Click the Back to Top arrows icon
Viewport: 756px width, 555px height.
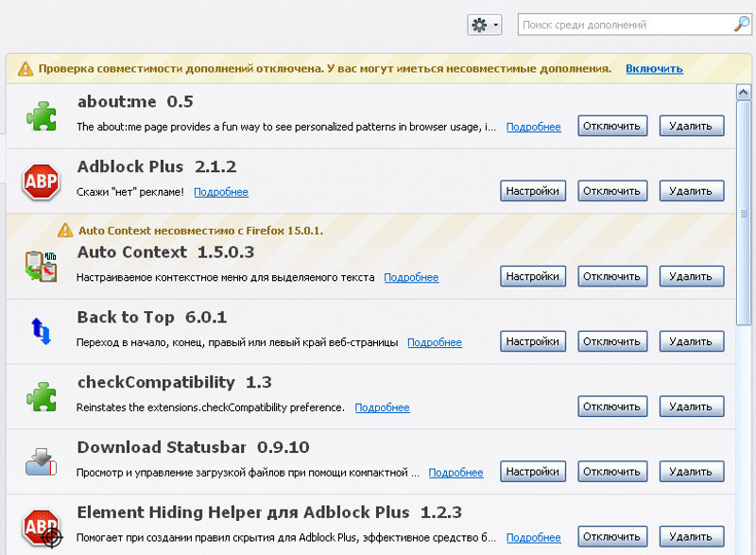41,330
